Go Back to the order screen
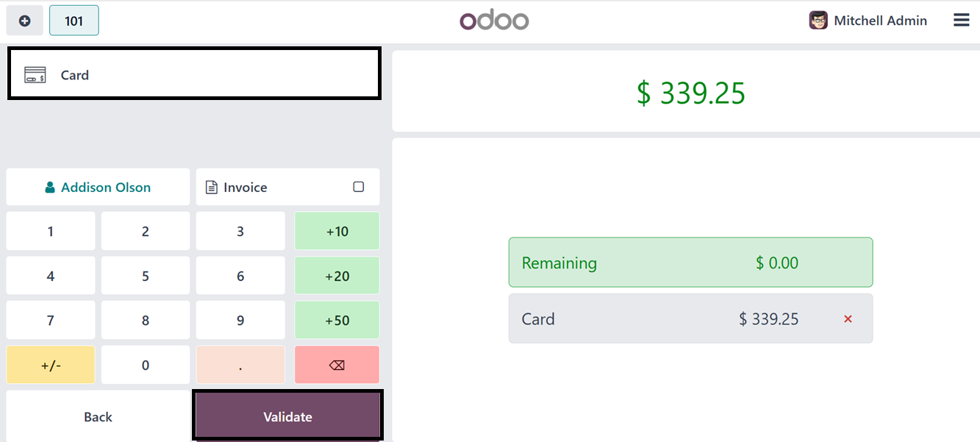 point(98,417)
